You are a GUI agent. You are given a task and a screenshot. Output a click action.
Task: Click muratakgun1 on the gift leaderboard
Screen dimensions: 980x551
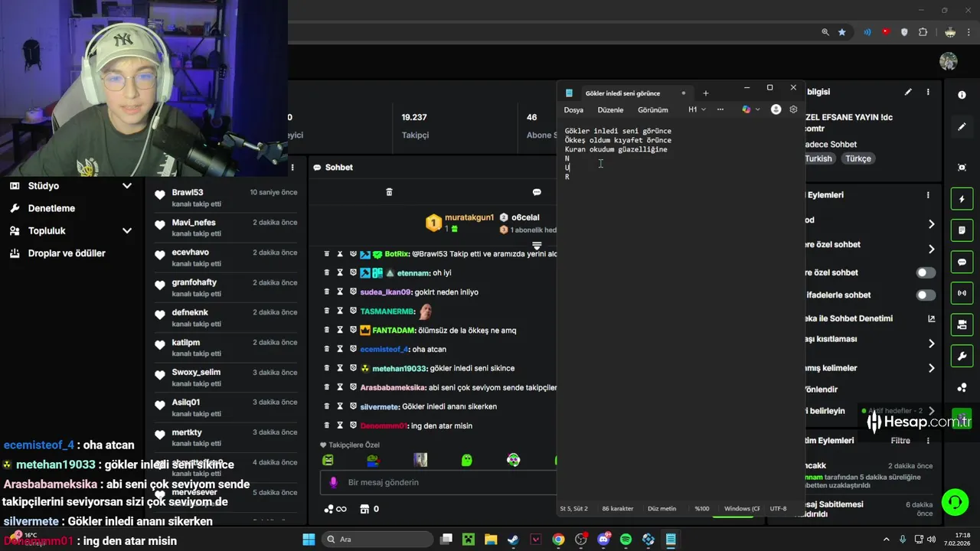(x=469, y=217)
